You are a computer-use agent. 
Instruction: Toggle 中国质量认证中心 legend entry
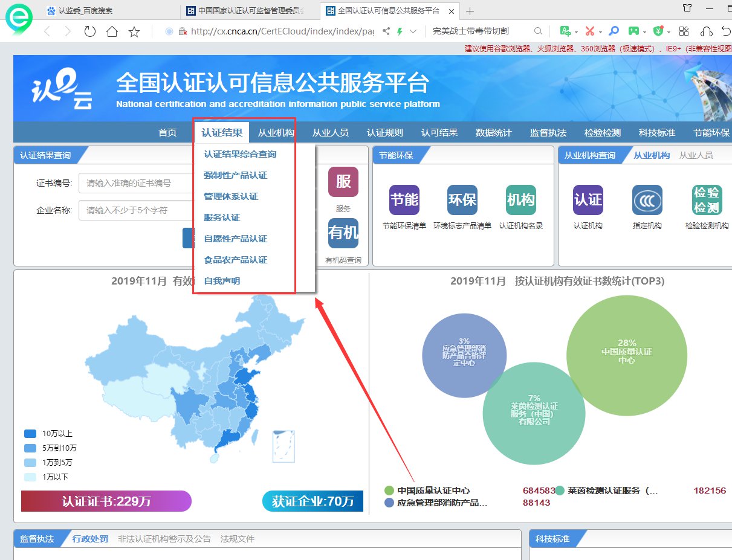tap(433, 491)
